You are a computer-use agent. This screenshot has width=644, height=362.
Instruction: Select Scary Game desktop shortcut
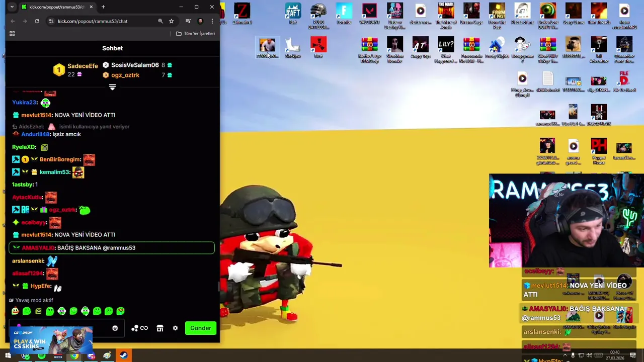click(573, 14)
